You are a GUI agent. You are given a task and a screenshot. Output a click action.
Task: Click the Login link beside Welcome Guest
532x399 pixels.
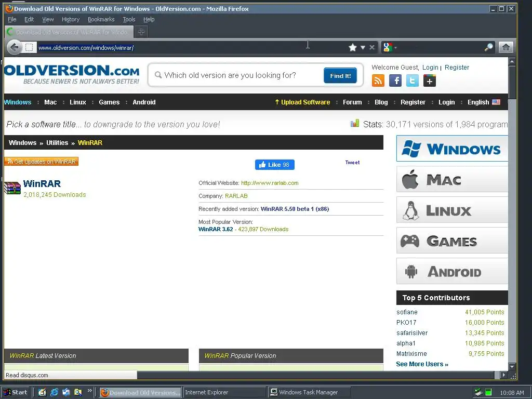click(x=430, y=68)
